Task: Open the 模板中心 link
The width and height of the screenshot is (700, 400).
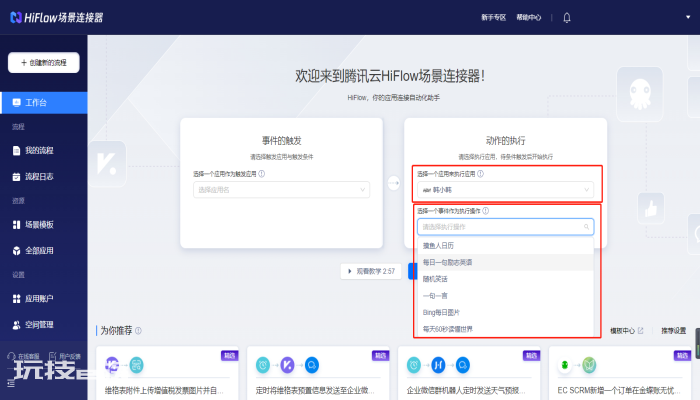Action: [627, 331]
